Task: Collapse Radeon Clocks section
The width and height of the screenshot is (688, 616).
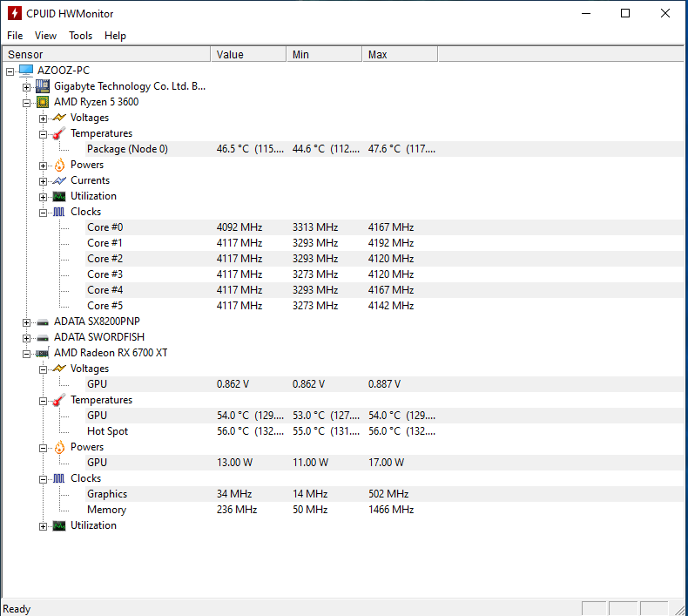Action: click(x=43, y=479)
